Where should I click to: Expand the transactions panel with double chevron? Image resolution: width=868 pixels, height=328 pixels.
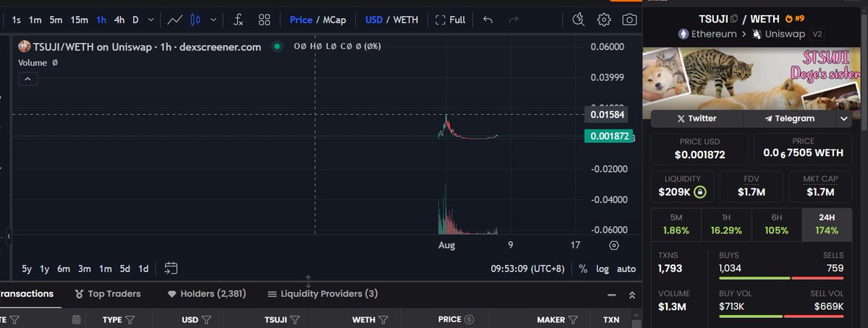pyautogui.click(x=631, y=295)
